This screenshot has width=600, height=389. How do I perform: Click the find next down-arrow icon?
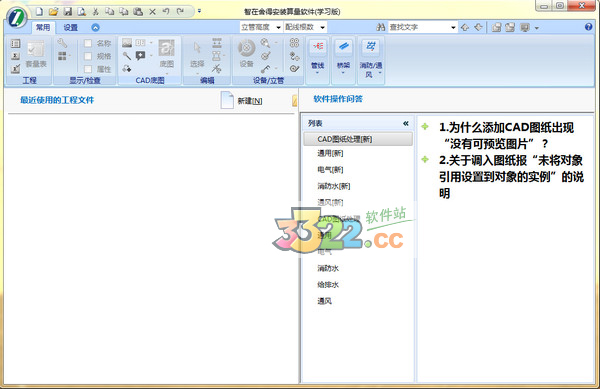(x=478, y=27)
